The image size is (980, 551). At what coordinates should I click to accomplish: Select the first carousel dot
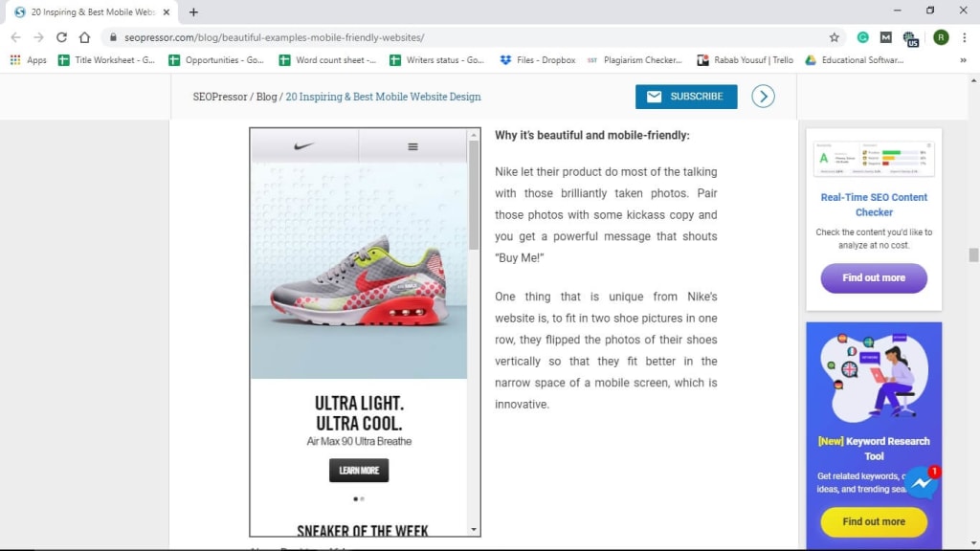[356, 499]
